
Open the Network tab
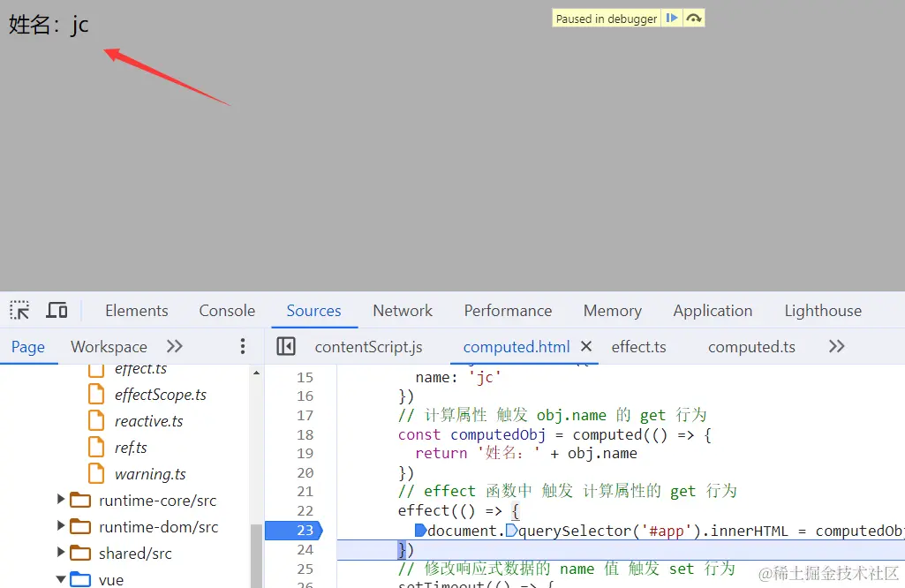(x=403, y=311)
